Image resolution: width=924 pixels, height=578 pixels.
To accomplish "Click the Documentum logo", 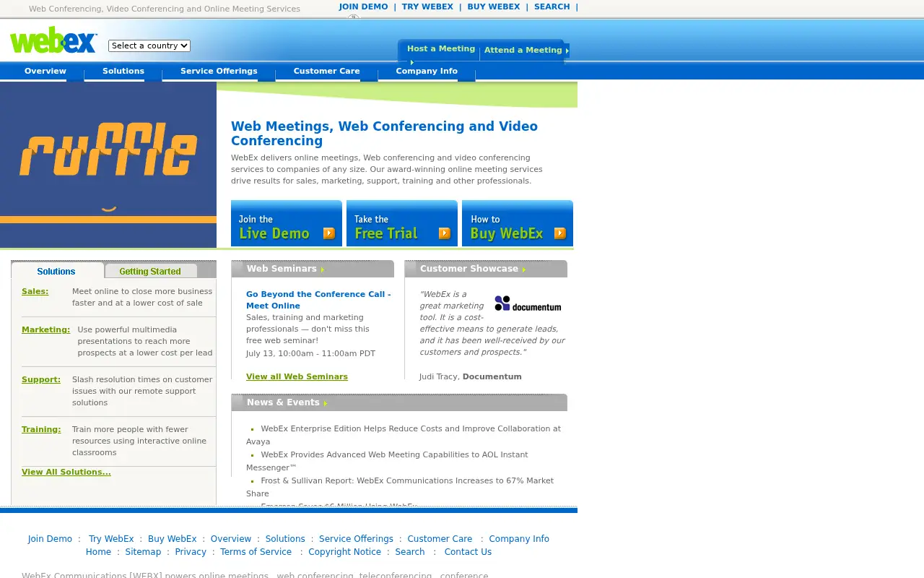I will [528, 304].
